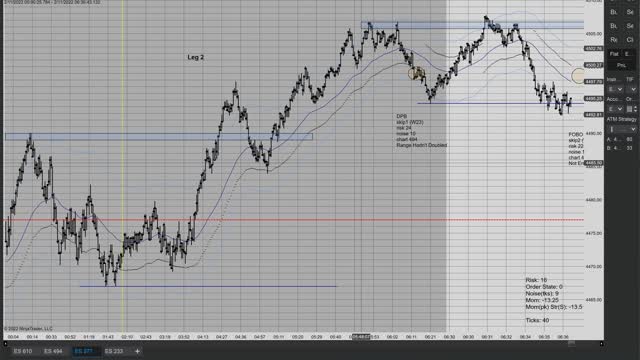
Task: Click the Rev button in Chart Trader
Action: [x=613, y=40]
